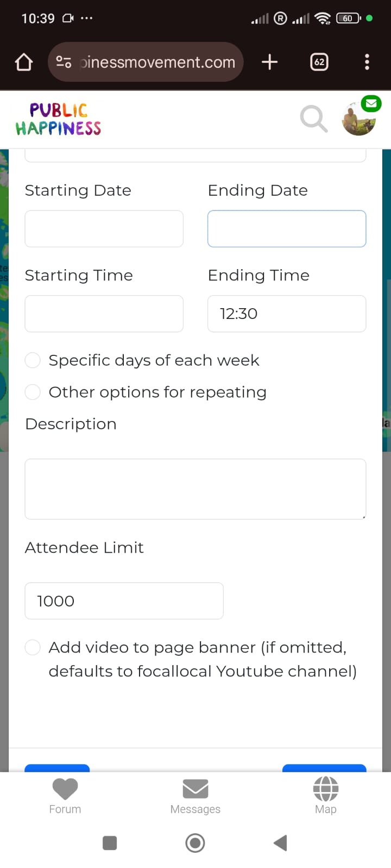Open the Ending Date picker field
391x868 pixels.
coord(287,229)
